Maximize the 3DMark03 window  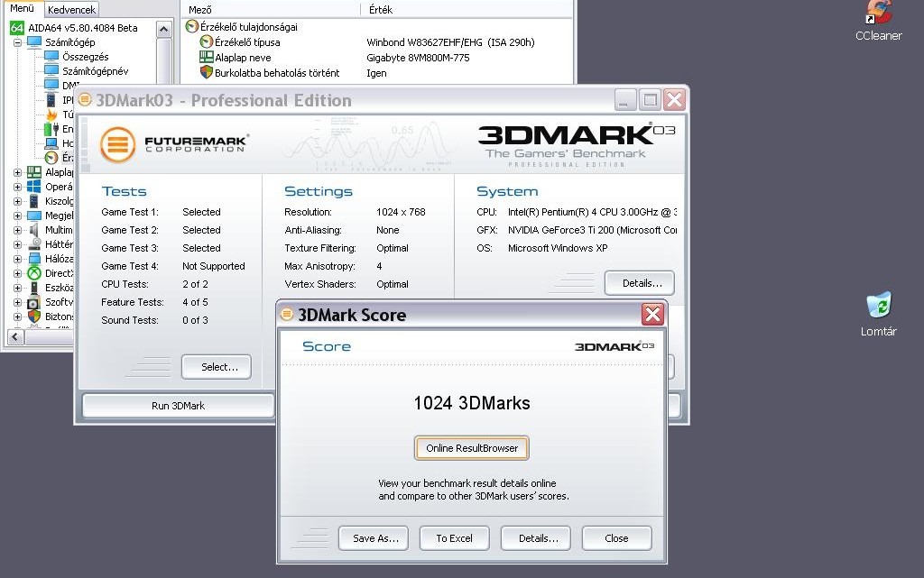coord(650,100)
